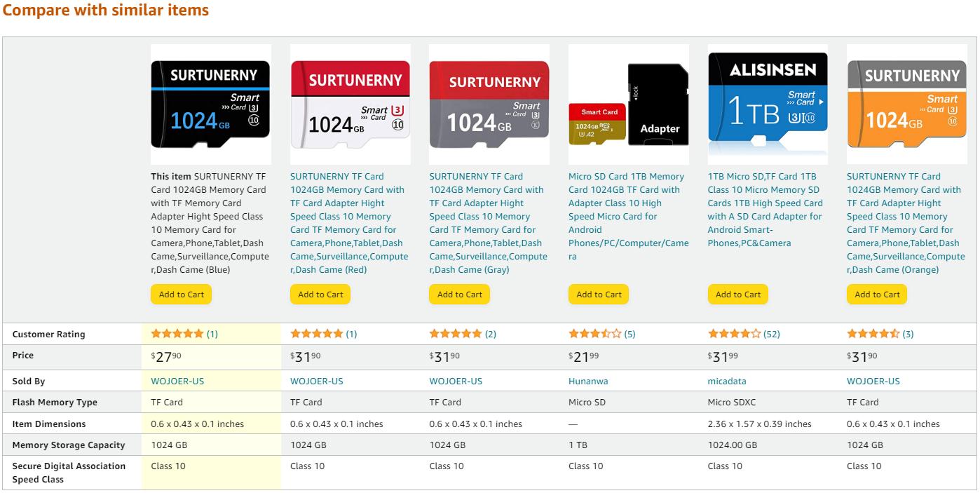The height and width of the screenshot is (493, 980).
Task: Open seller WOJOER-US for the Orange card
Action: (x=873, y=381)
